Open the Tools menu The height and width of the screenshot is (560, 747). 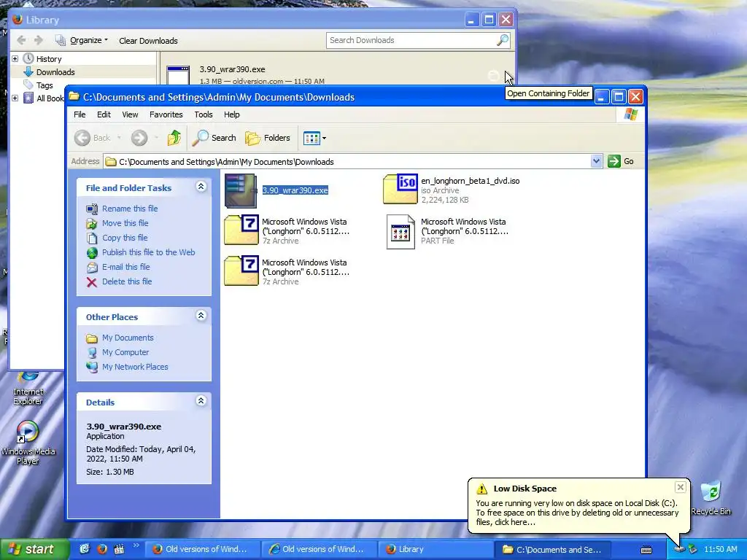[204, 114]
